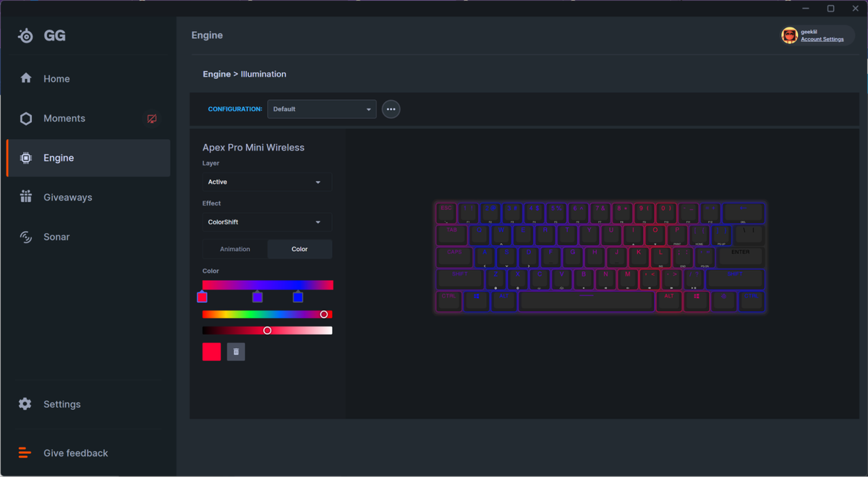Screen dimensions: 868x477
Task: Open the Configuration dropdown set to Default
Action: pyautogui.click(x=321, y=109)
